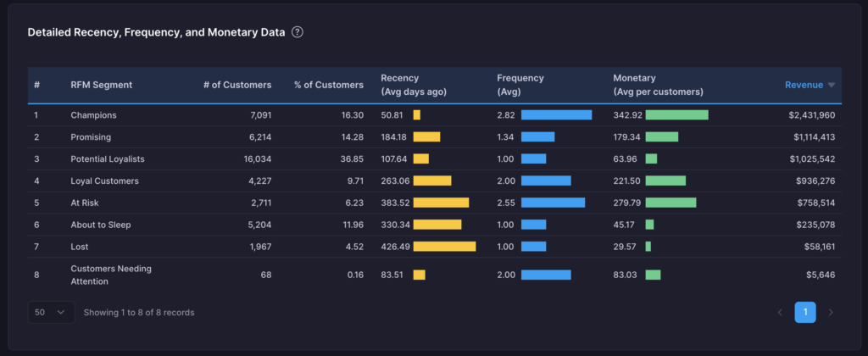
Task: Select the Lost segment name
Action: (80, 247)
